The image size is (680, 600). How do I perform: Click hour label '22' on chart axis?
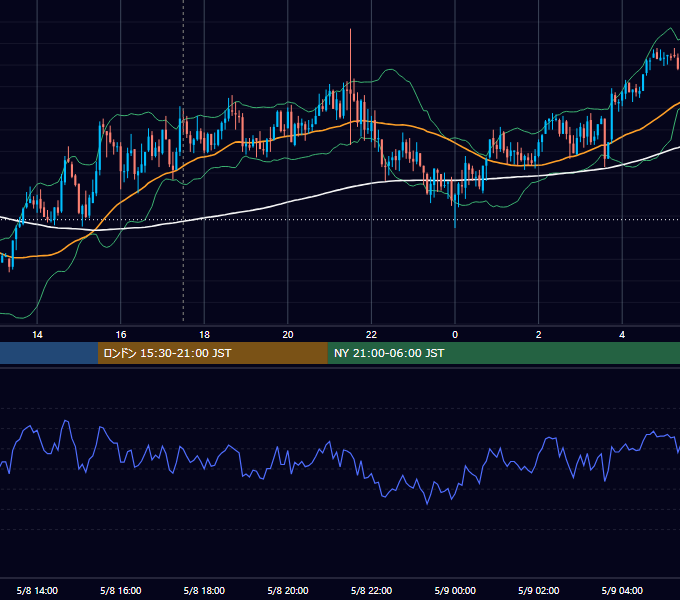click(371, 335)
